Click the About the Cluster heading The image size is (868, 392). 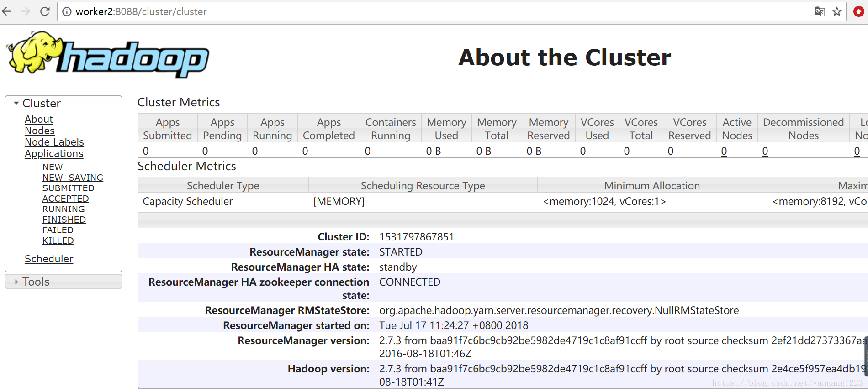[565, 57]
